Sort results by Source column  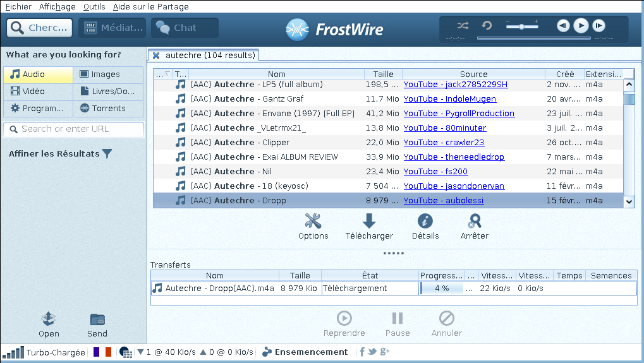pyautogui.click(x=473, y=74)
